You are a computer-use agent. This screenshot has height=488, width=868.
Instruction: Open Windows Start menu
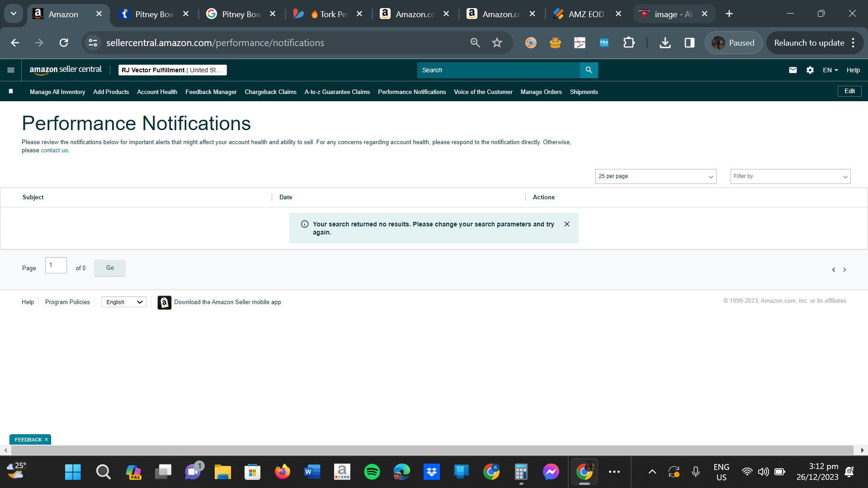pyautogui.click(x=73, y=472)
